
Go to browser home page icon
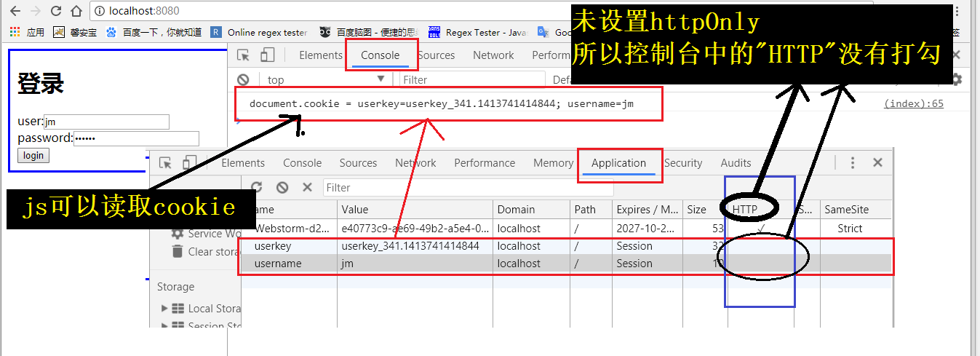pos(76,11)
